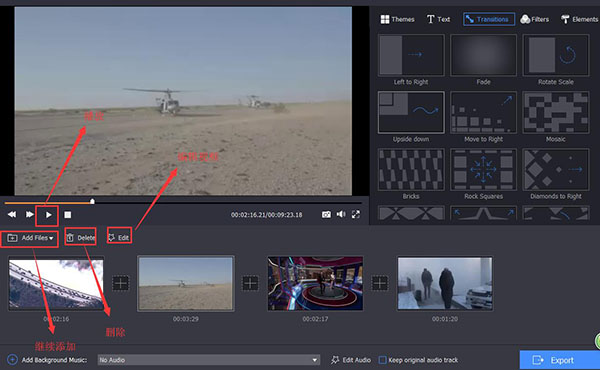Open the Filters tab

click(535, 19)
